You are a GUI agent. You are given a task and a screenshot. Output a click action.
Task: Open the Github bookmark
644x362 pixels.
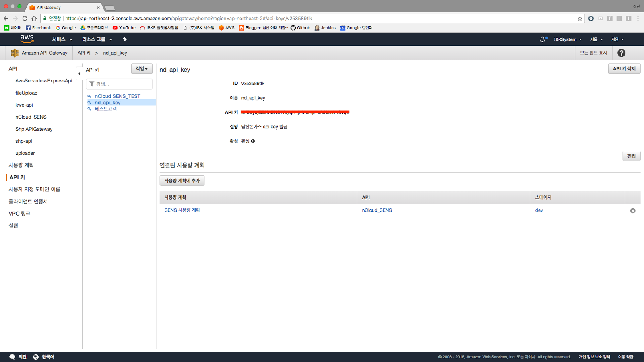point(300,28)
